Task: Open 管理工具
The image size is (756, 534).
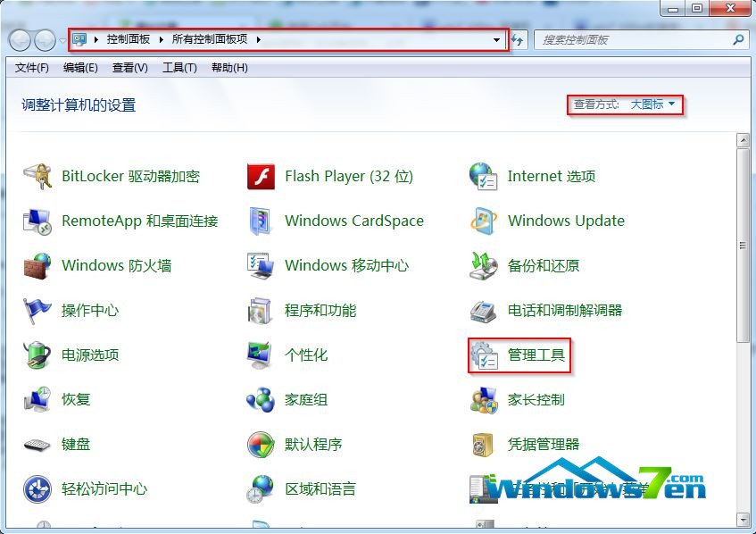Action: (x=536, y=355)
